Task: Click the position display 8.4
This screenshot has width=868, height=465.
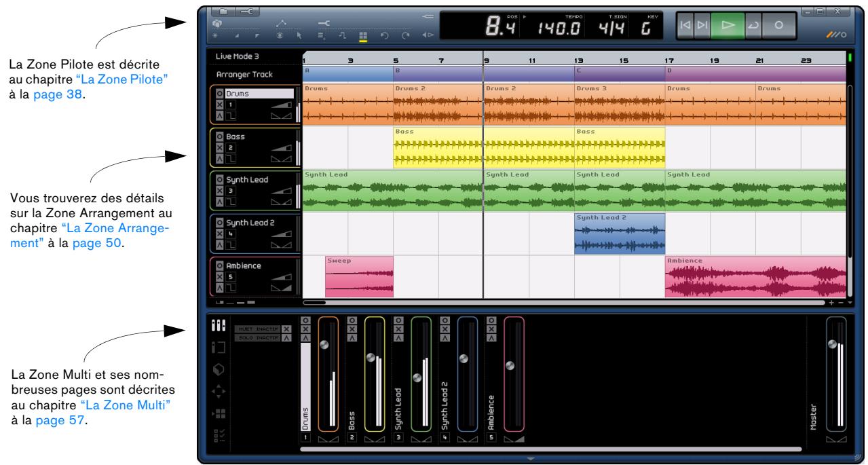Action: pos(502,27)
